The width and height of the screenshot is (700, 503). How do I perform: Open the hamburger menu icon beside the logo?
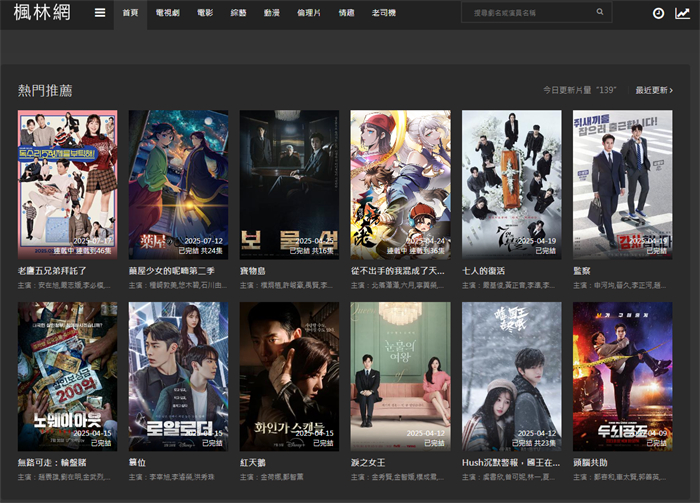[x=100, y=13]
